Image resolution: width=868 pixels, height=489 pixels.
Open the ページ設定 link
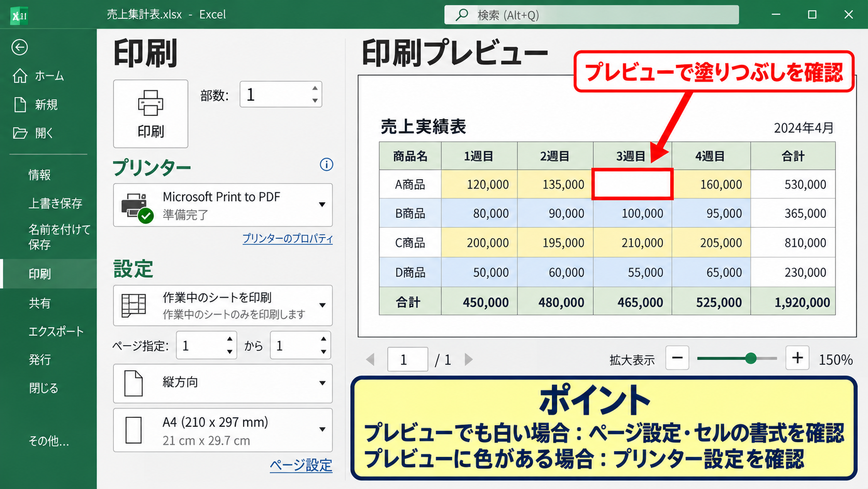click(301, 465)
